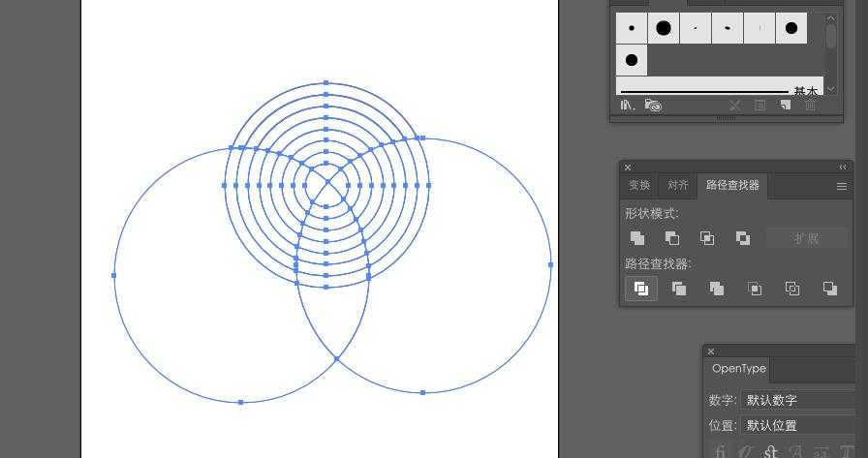Collapse the Pathfinder panel with double arrows

click(x=842, y=168)
